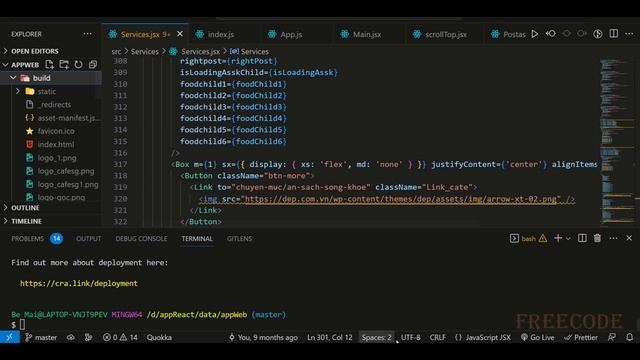Open terminal panel more actions
This screenshot has width=640, height=360.
(x=613, y=238)
